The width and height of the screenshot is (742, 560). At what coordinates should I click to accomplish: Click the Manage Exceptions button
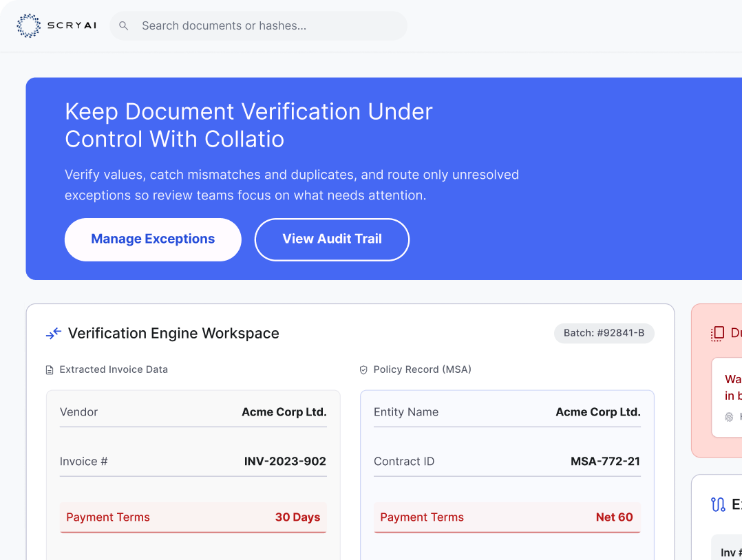(153, 239)
